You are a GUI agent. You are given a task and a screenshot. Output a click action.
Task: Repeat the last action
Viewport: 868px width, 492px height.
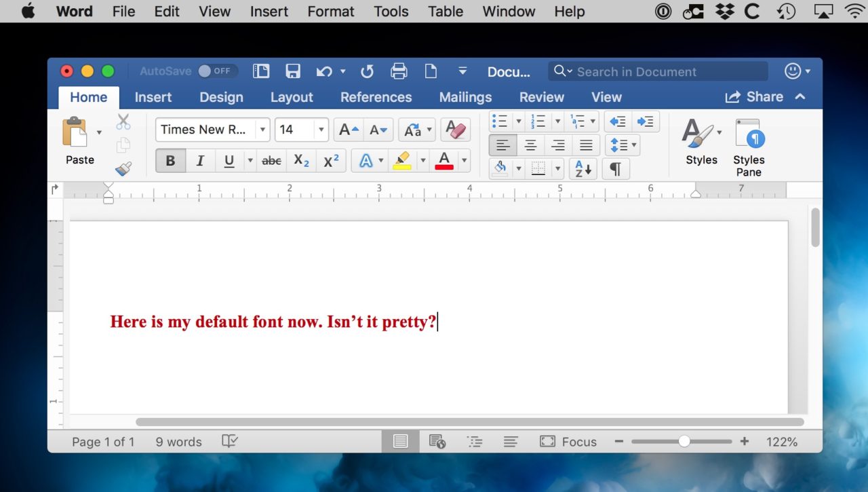(x=367, y=71)
